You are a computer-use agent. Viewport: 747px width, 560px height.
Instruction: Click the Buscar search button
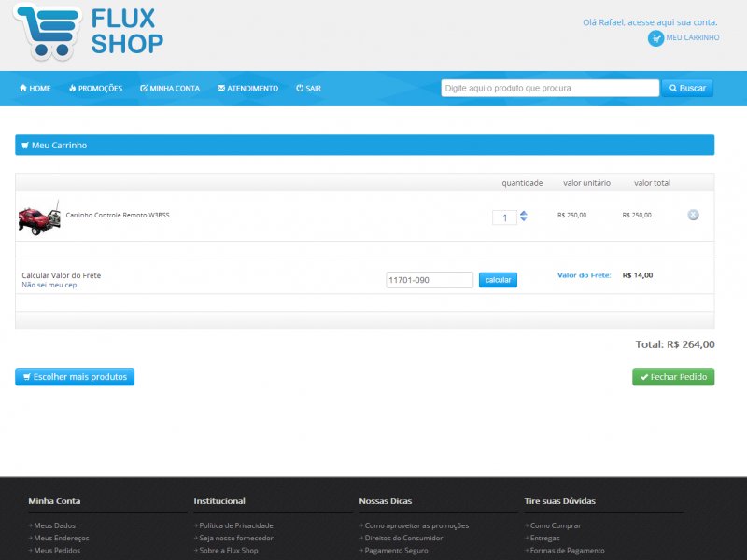[x=687, y=88]
